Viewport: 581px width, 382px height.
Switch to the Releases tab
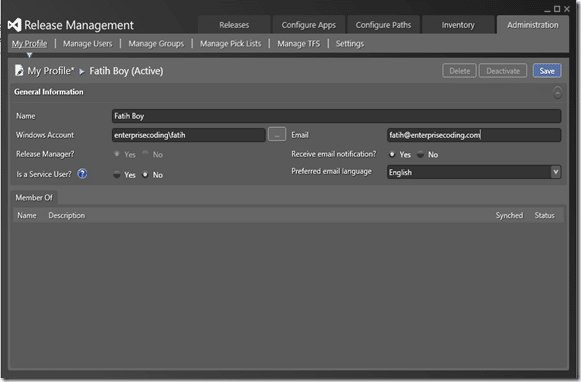point(234,25)
